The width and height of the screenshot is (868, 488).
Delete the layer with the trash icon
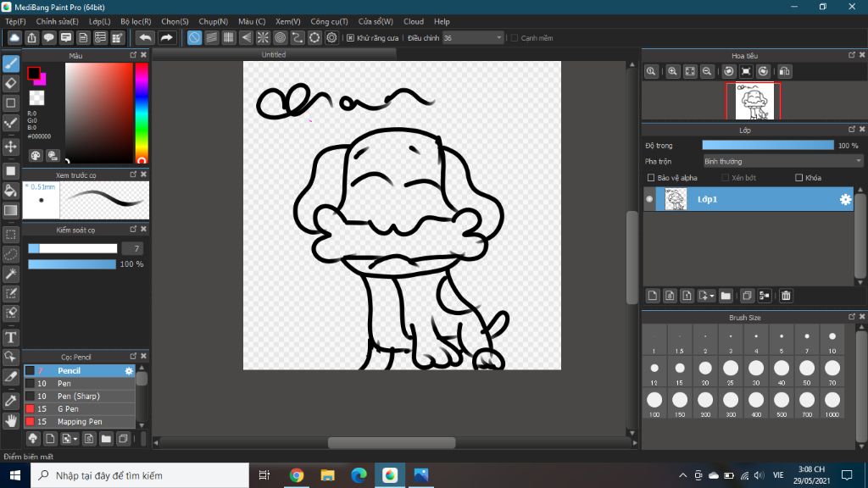point(786,296)
